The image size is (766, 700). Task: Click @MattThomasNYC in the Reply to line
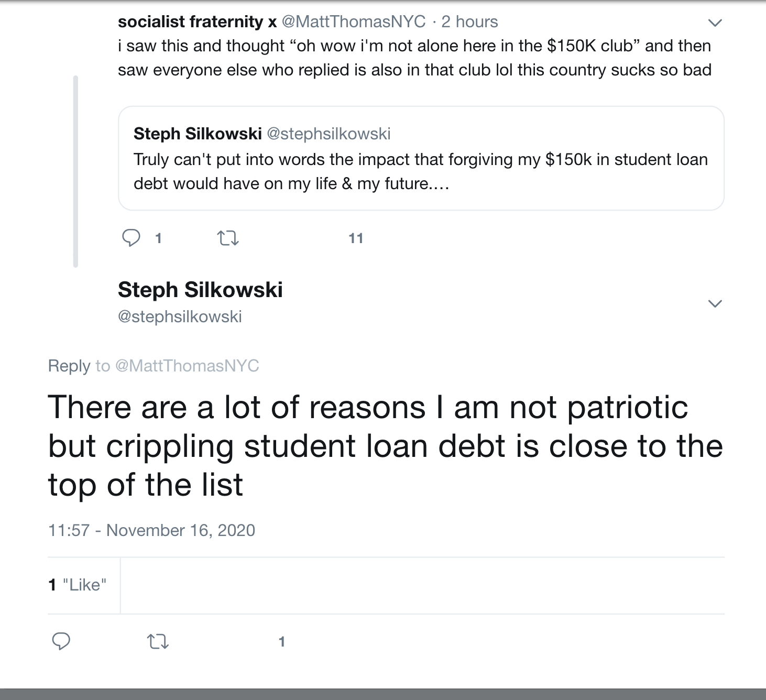(187, 366)
